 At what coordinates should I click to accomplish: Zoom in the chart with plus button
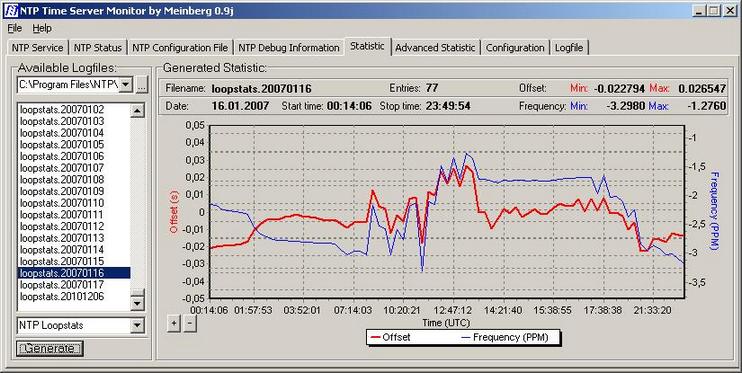(174, 324)
